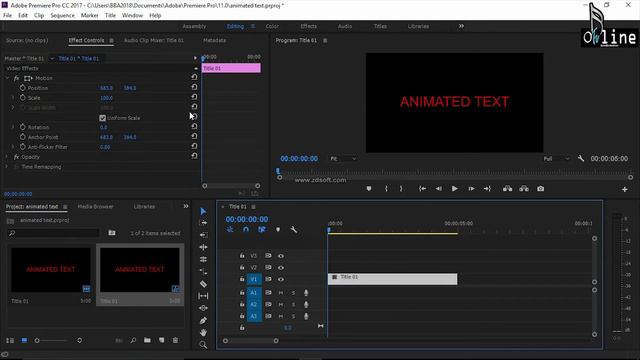Step back one frame
The height and width of the screenshot is (360, 640).
(x=438, y=189)
